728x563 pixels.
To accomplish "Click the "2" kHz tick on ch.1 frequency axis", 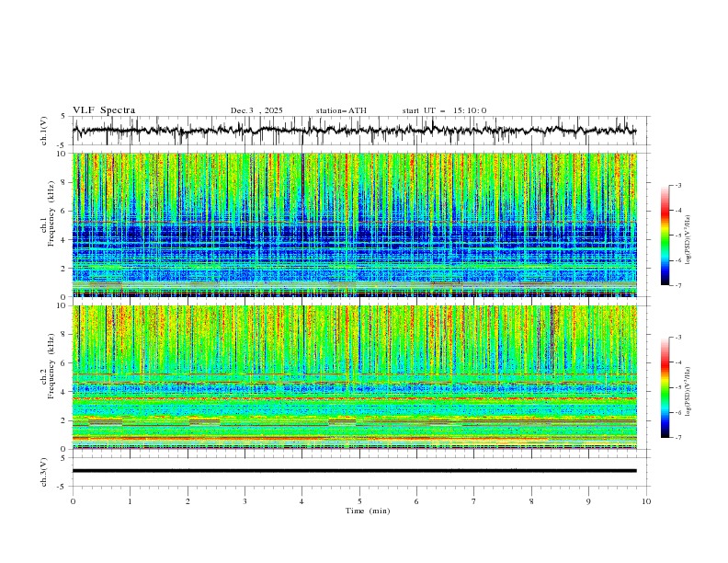I will 64,269.
